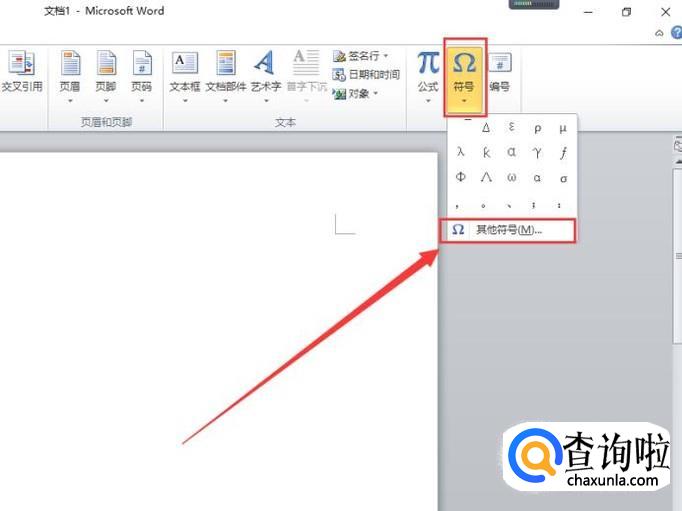Expand the Footer (页脚) dropdown arrow
The image size is (682, 511).
point(106,101)
